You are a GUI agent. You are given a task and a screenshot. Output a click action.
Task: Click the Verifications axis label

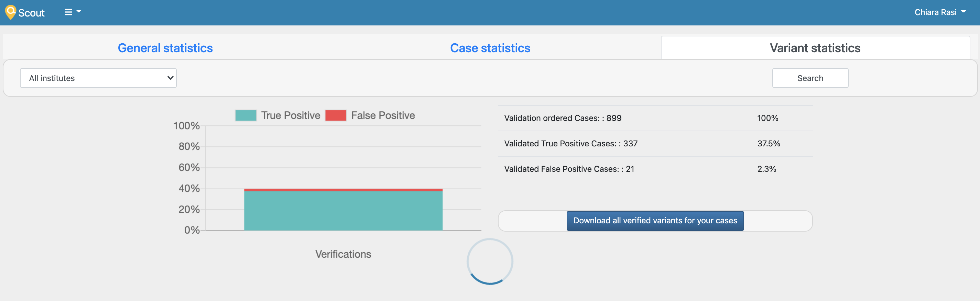pyautogui.click(x=343, y=254)
